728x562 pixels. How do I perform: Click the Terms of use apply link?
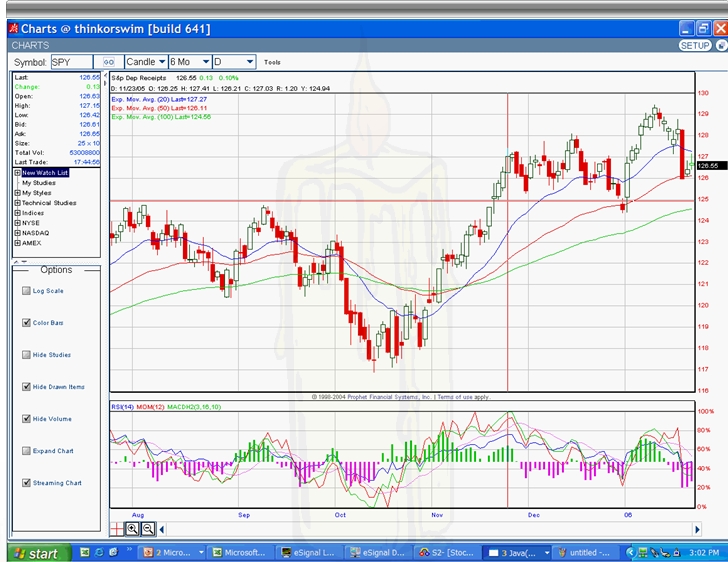[x=463, y=397]
